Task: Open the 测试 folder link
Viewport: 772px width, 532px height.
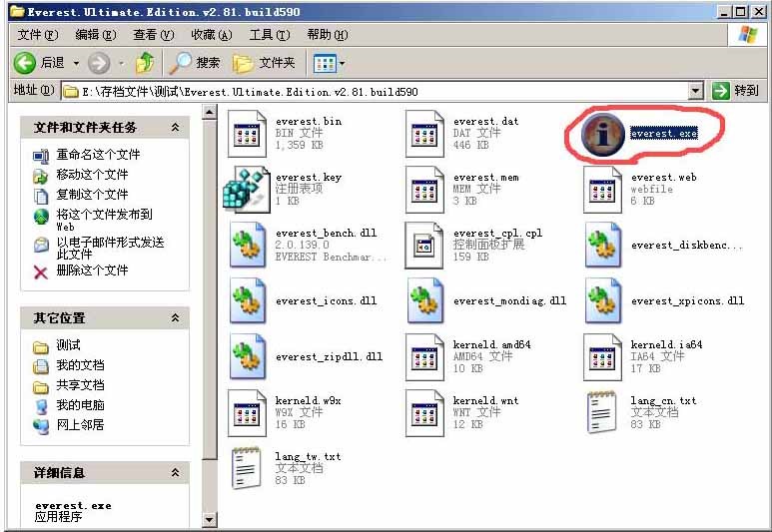Action: [x=69, y=345]
